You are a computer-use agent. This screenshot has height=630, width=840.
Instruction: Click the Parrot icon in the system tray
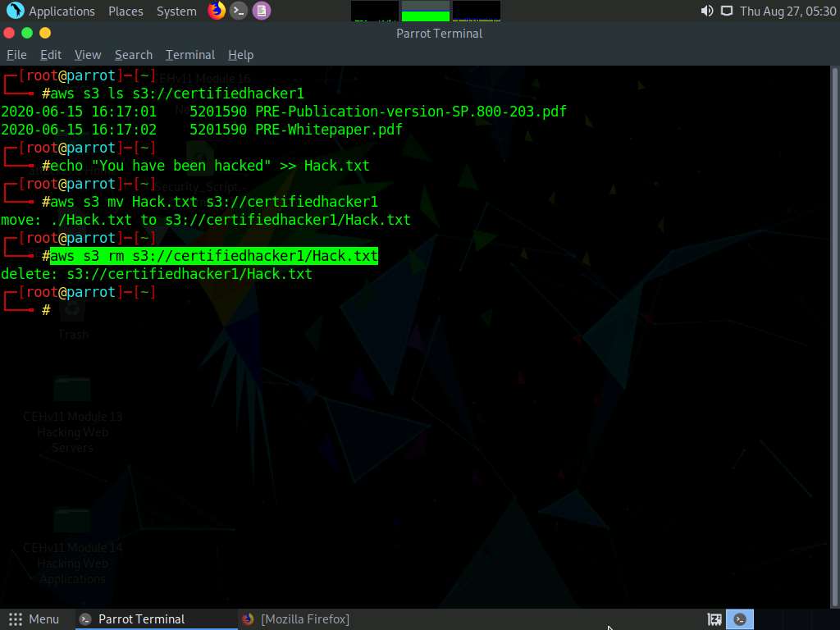click(x=740, y=619)
